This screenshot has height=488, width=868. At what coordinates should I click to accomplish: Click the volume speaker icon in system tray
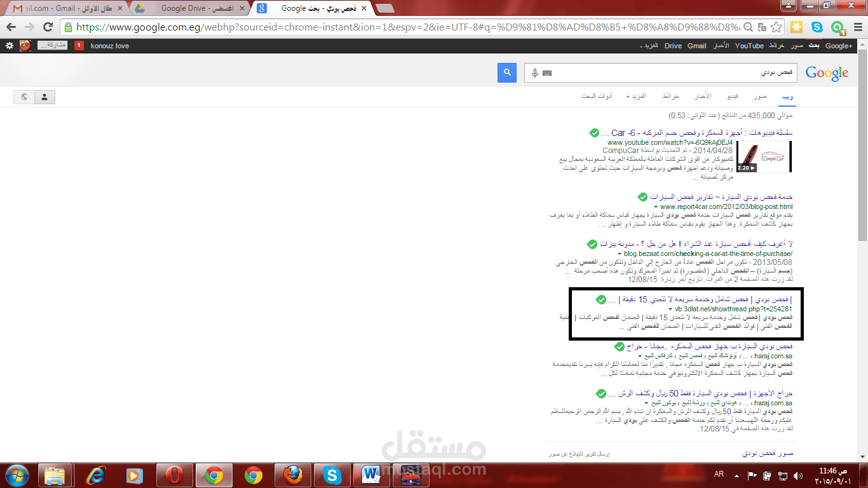point(799,475)
